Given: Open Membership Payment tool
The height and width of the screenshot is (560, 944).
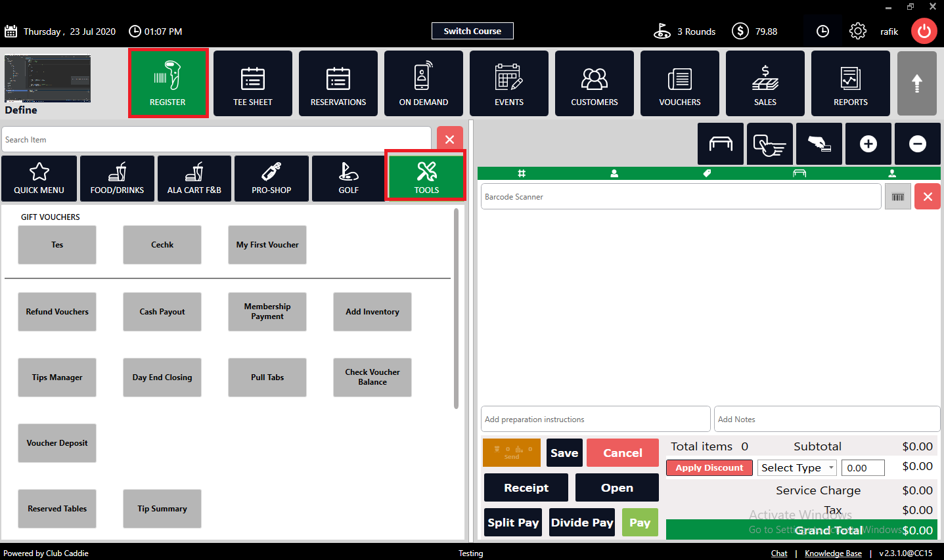Looking at the screenshot, I should point(267,312).
